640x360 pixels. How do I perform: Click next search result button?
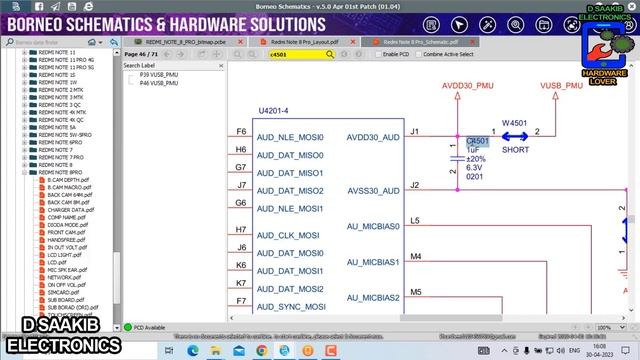[x=358, y=54]
